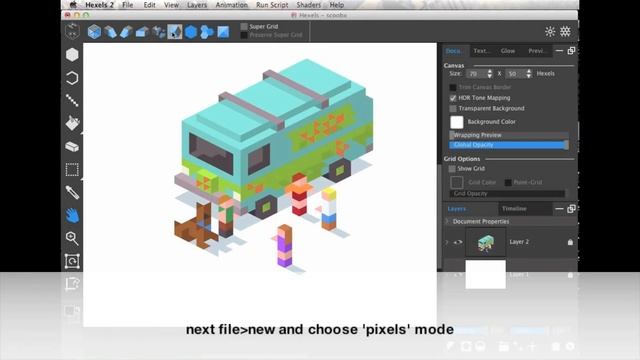Select the eyedropper color picker tool
This screenshot has height=360, width=640.
(x=72, y=192)
